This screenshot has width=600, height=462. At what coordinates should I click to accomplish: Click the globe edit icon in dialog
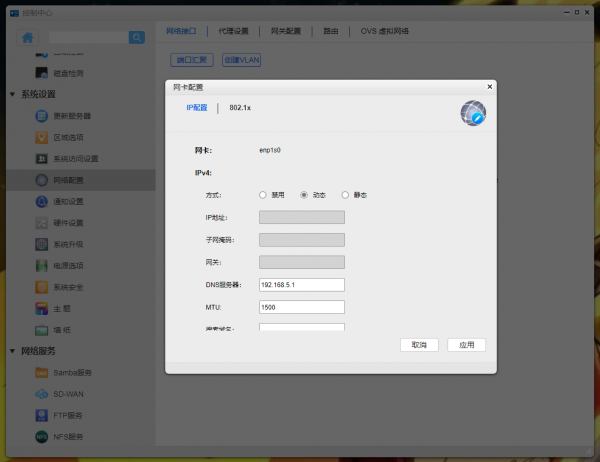click(x=473, y=113)
